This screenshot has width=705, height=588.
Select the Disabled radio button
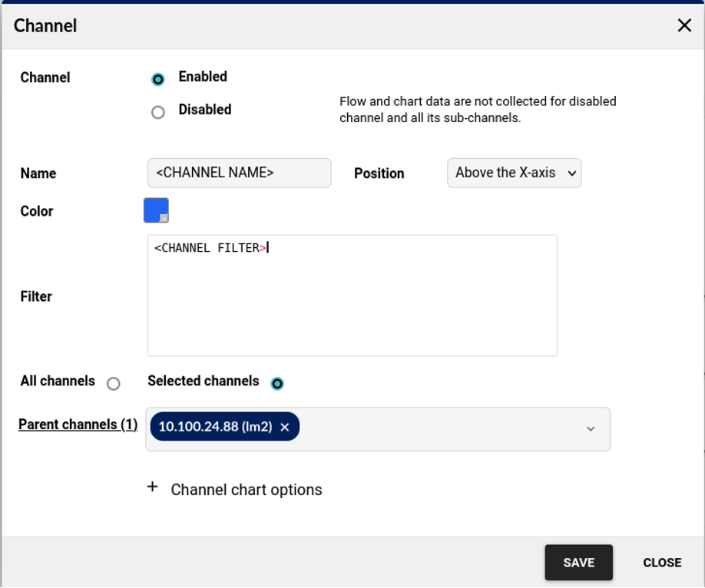(158, 112)
